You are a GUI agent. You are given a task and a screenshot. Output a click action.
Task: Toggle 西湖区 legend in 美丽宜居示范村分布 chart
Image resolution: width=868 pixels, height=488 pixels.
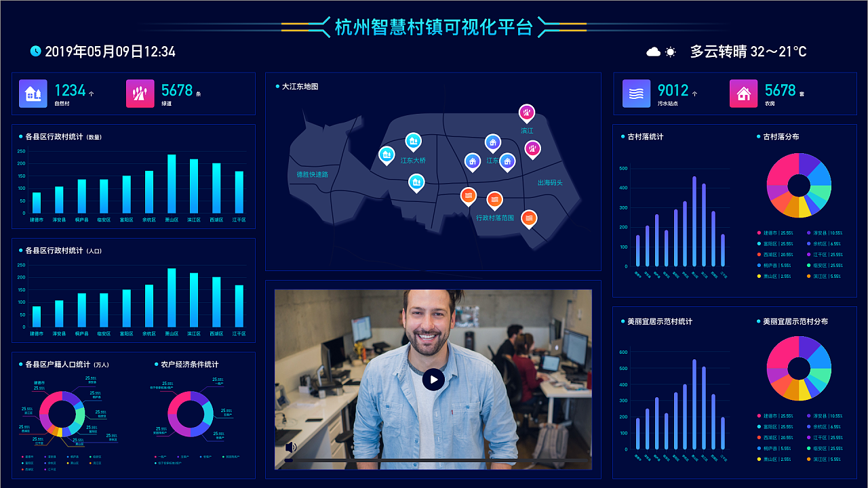click(773, 437)
